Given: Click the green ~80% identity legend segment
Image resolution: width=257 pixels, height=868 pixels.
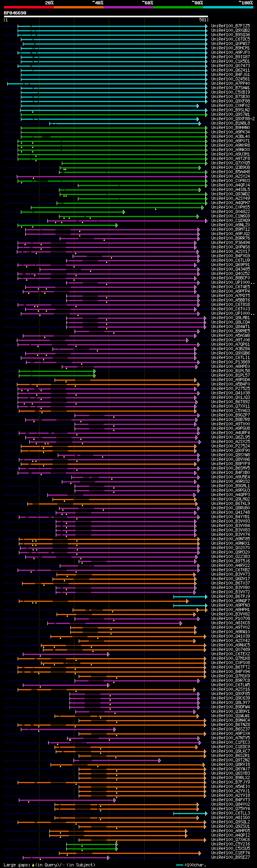Looking at the screenshot, I should [178, 7].
